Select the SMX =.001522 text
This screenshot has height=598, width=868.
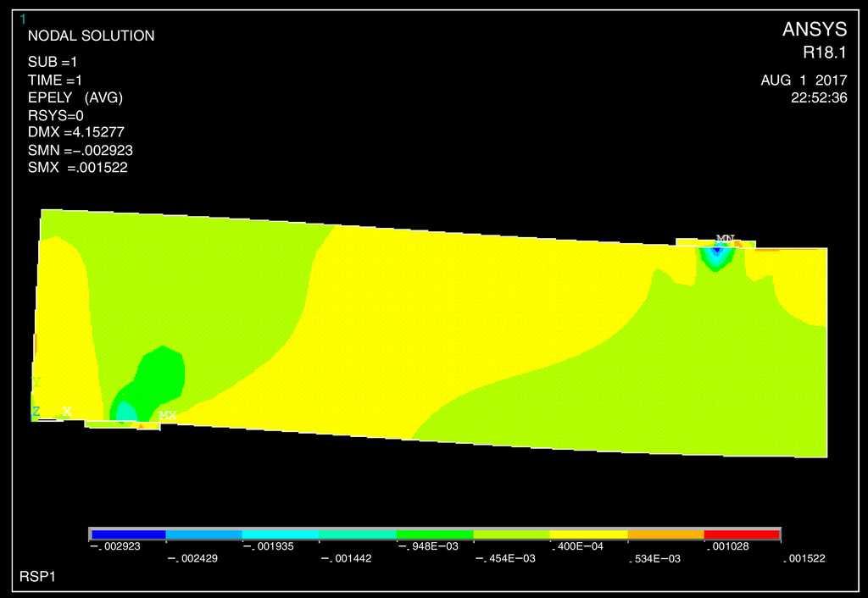(x=78, y=168)
